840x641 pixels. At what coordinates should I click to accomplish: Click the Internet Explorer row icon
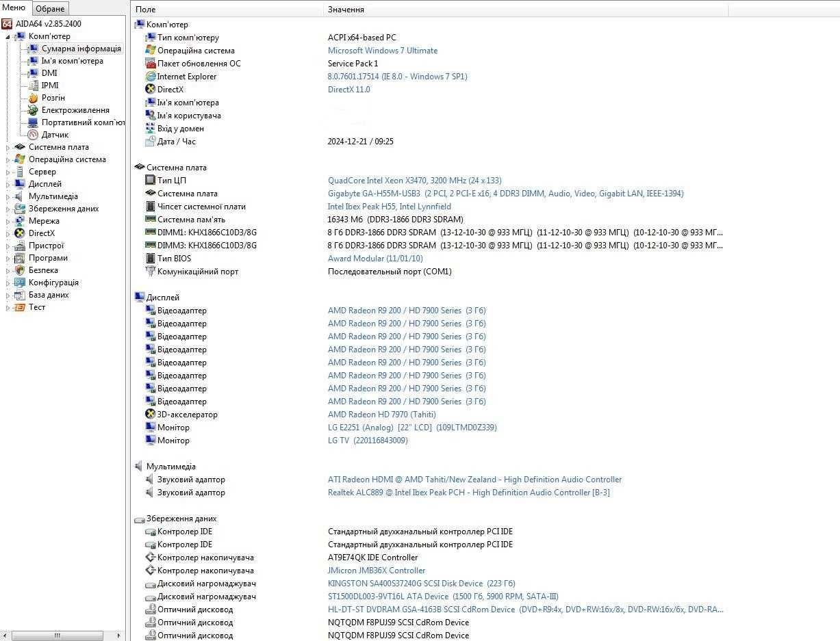point(151,77)
